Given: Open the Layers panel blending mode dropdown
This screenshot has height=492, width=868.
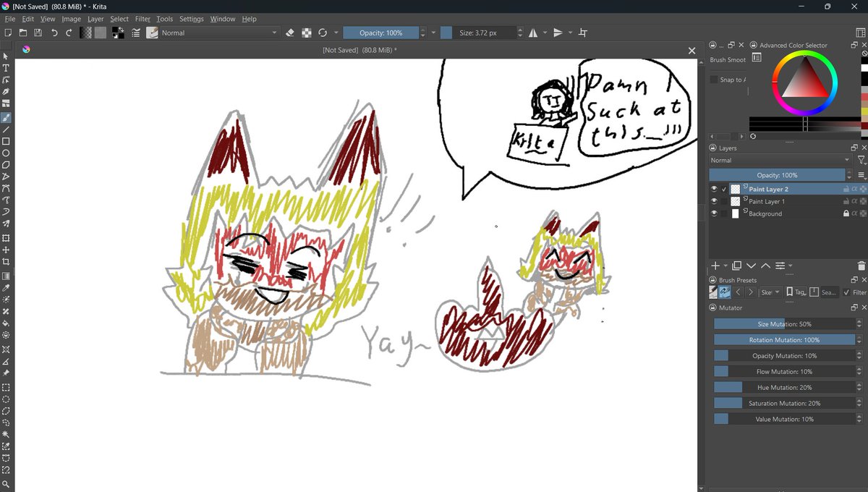Looking at the screenshot, I should [x=780, y=160].
